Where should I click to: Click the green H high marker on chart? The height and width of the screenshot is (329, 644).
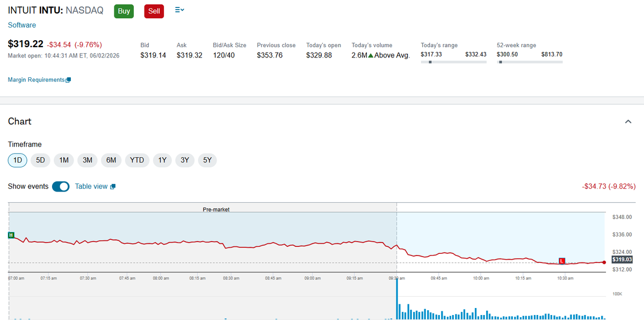click(11, 235)
